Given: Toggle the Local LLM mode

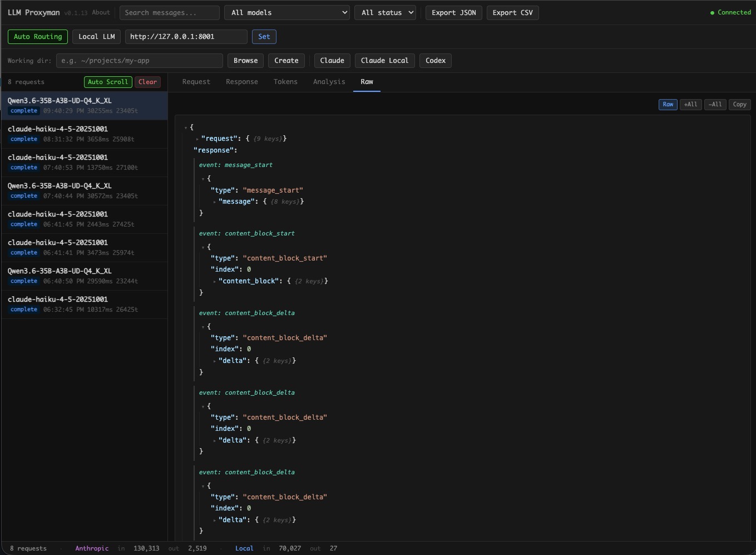Looking at the screenshot, I should (x=97, y=37).
